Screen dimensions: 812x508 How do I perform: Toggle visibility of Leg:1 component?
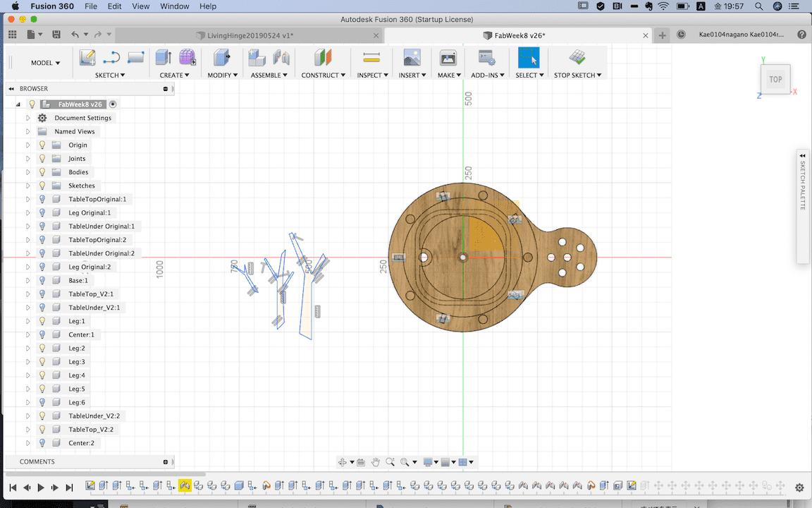(x=42, y=321)
